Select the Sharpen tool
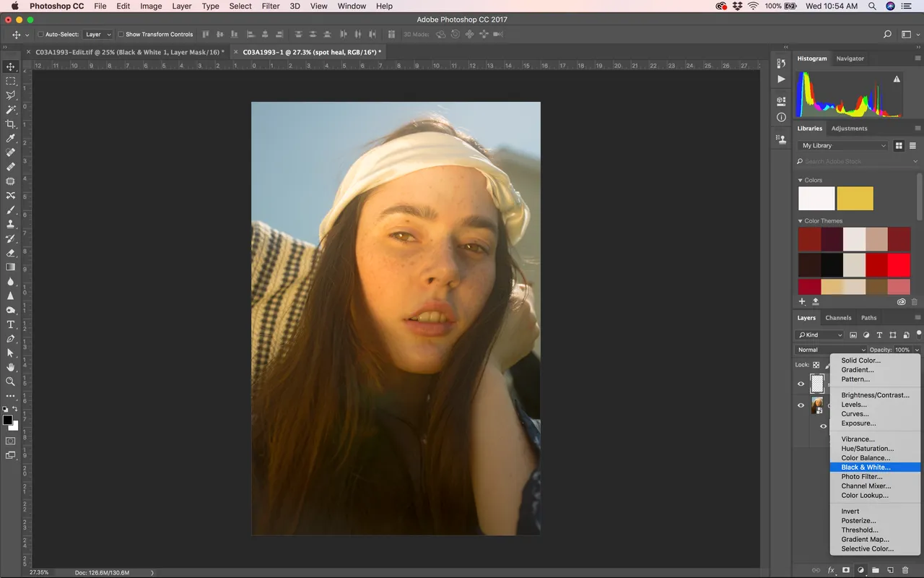924x578 pixels. pos(11,296)
